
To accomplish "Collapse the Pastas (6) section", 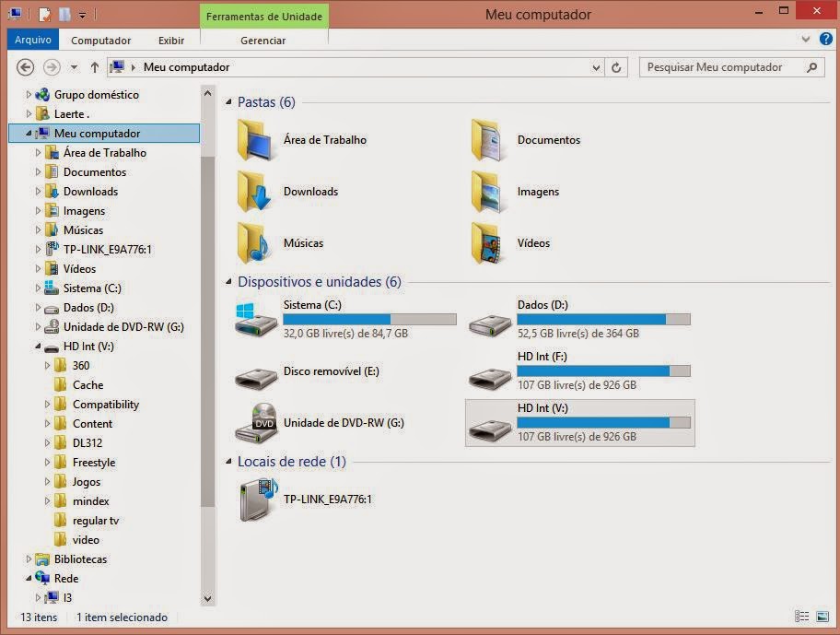I will pyautogui.click(x=228, y=102).
